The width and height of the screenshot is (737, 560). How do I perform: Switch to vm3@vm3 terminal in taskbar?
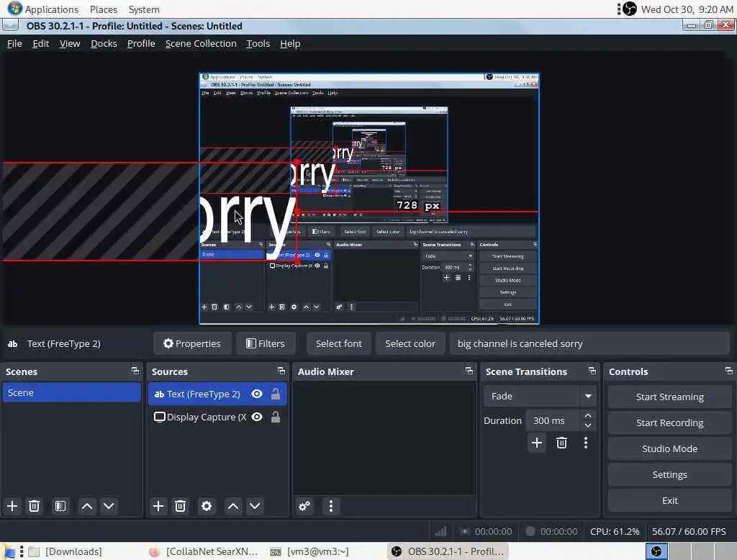coord(310,551)
